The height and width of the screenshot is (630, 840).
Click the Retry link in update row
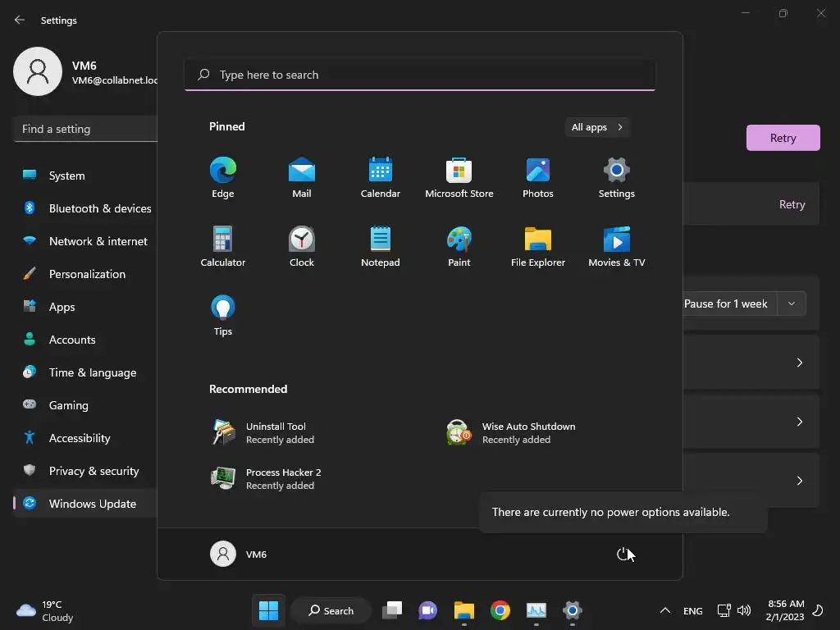pyautogui.click(x=792, y=204)
